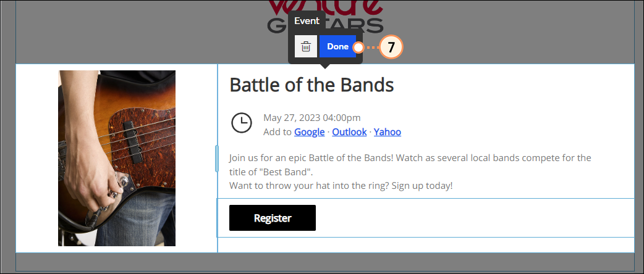Click the 'Sign up today!' text line
The height and width of the screenshot is (274, 644).
(422, 185)
